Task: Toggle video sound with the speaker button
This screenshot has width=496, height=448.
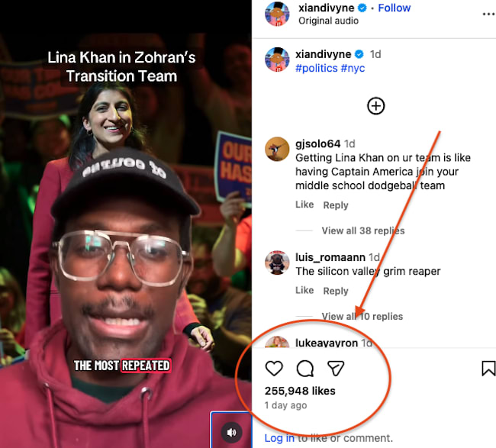Action: click(x=231, y=432)
